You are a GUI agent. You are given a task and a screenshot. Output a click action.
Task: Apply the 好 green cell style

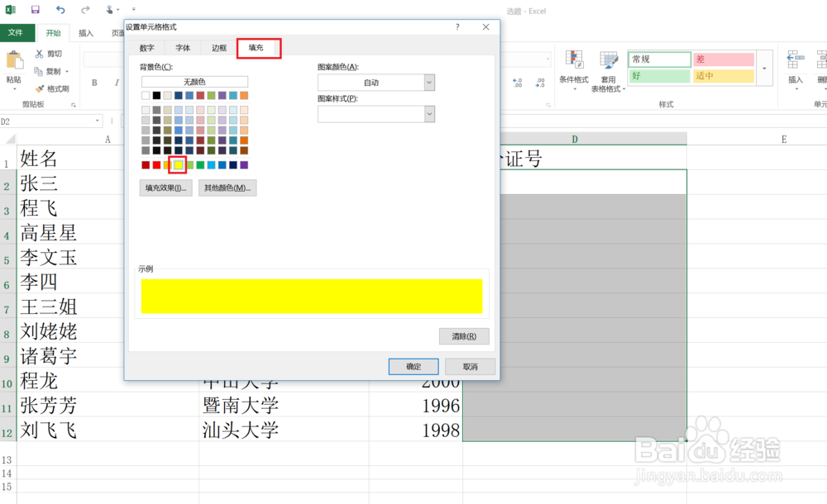tap(659, 75)
